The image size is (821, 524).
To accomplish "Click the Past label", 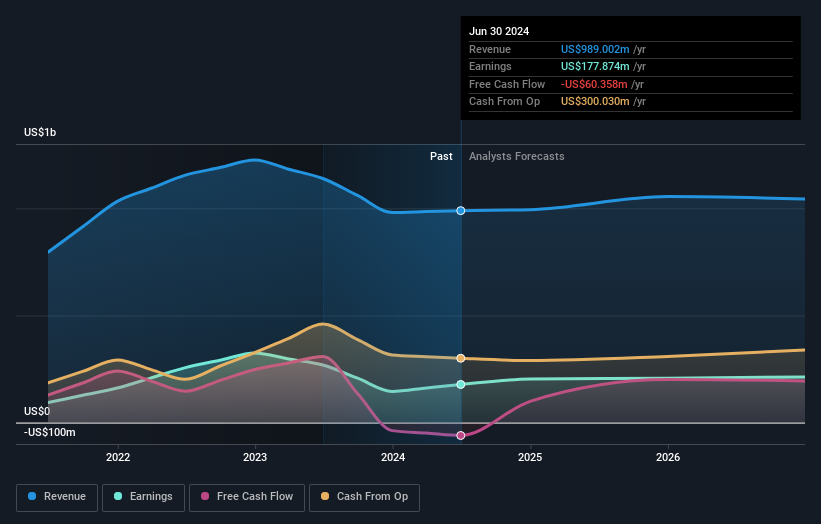I will click(x=441, y=156).
